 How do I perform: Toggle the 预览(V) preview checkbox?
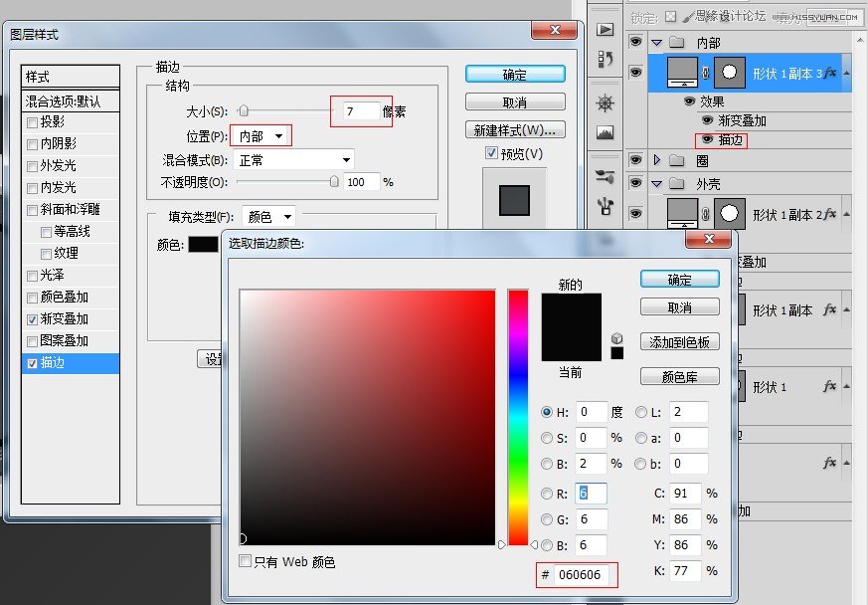pyautogui.click(x=491, y=153)
